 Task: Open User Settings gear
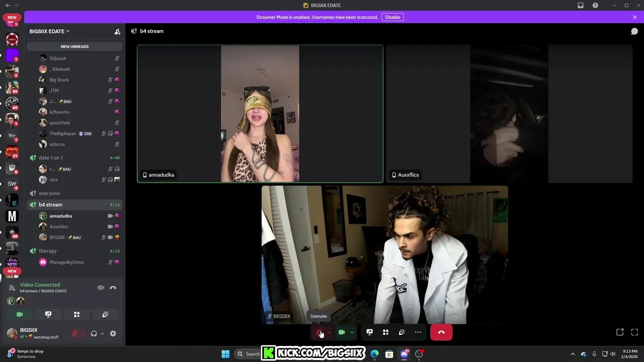[113, 333]
